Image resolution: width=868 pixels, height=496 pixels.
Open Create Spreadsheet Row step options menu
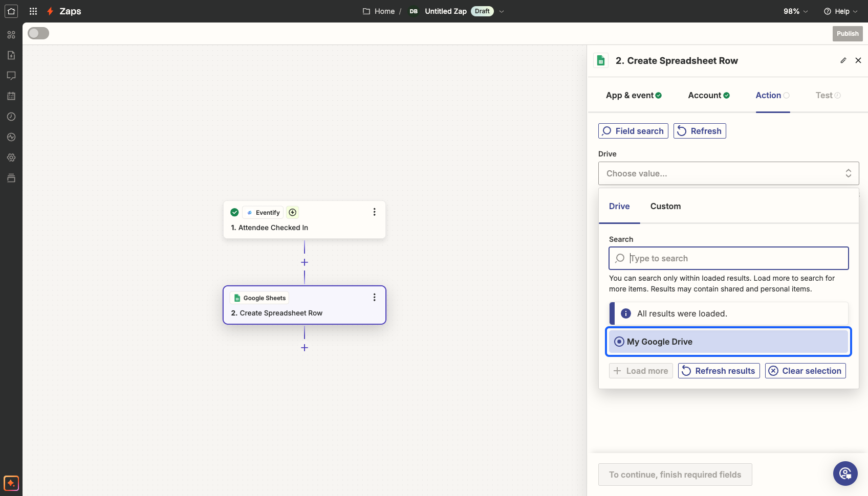[374, 297]
